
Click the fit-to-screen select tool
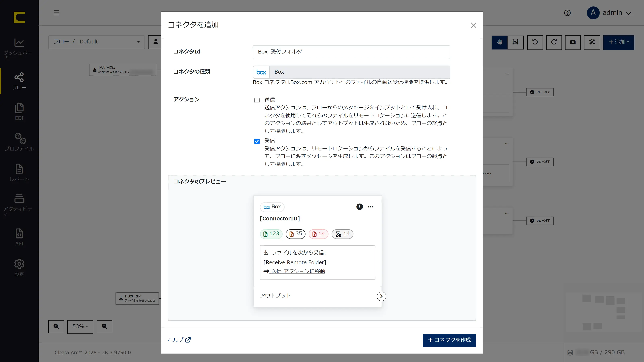515,42
